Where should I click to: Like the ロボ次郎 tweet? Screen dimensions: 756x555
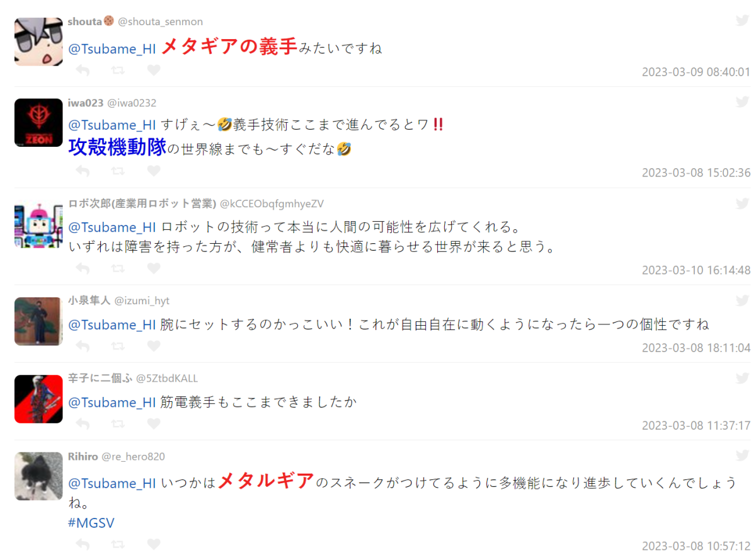[x=154, y=268]
